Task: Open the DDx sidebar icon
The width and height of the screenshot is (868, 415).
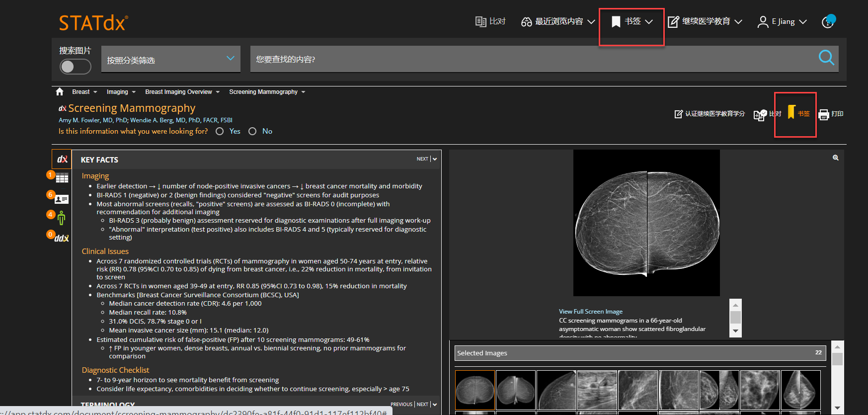Action: point(61,239)
